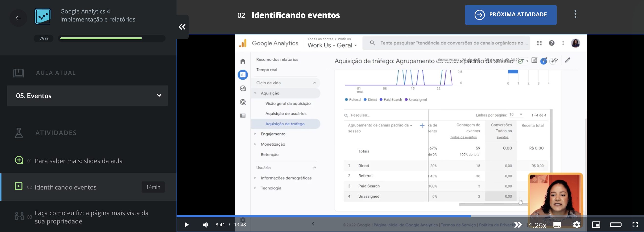Enter fullscreen video
This screenshot has width=644, height=232.
pyautogui.click(x=635, y=225)
